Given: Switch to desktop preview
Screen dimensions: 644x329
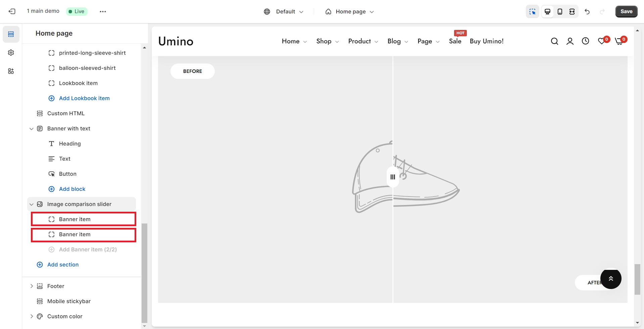Looking at the screenshot, I should 547,12.
